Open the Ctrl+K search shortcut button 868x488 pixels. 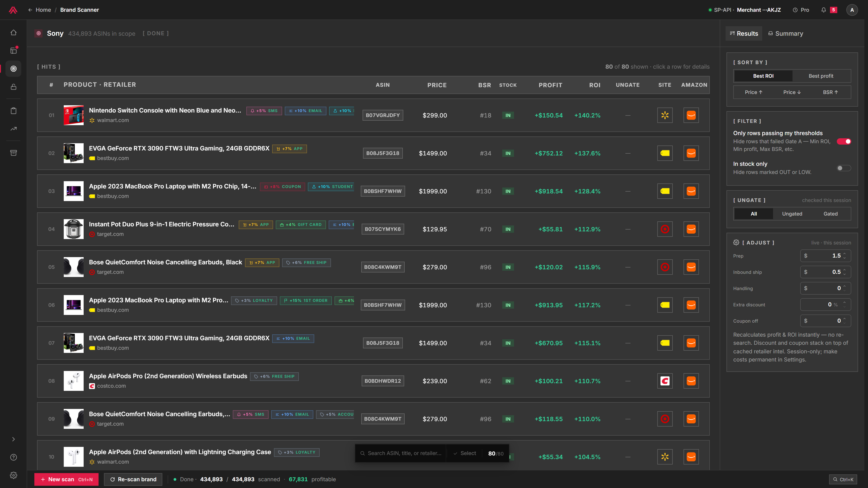point(843,480)
